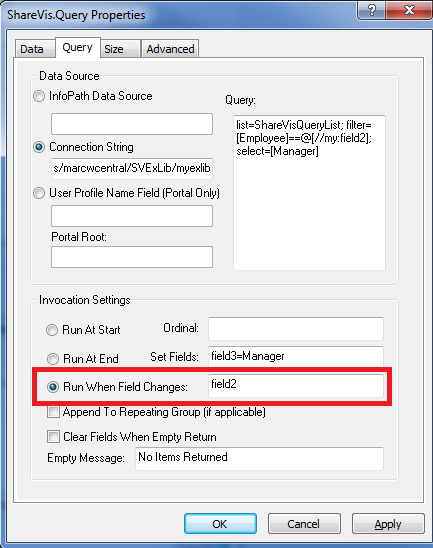Image resolution: width=433 pixels, height=548 pixels.
Task: Switch to the Data tab
Action: click(x=34, y=49)
